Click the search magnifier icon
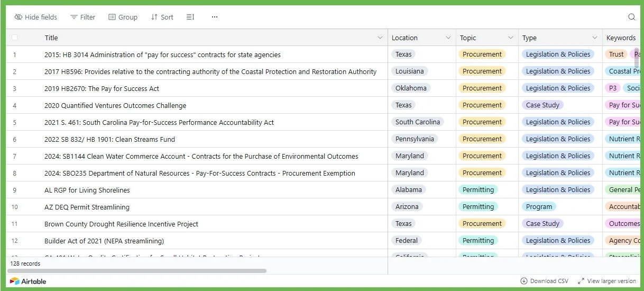644x291 pixels. [x=631, y=17]
